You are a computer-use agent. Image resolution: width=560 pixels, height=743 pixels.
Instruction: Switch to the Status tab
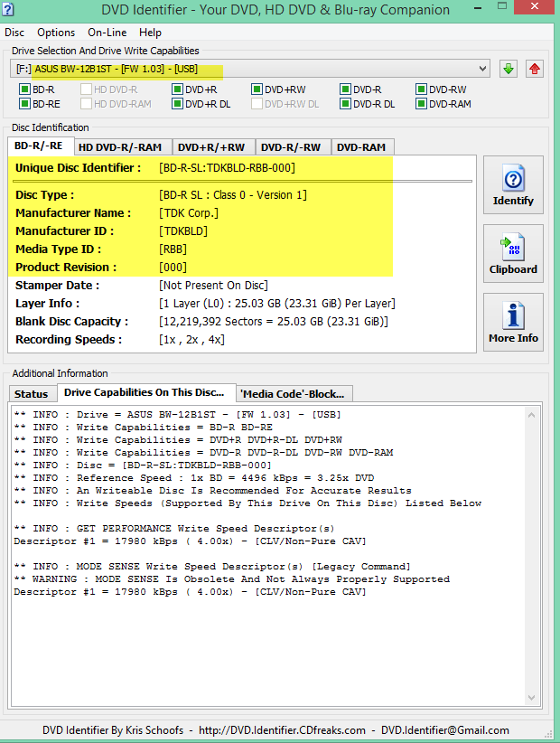32,394
